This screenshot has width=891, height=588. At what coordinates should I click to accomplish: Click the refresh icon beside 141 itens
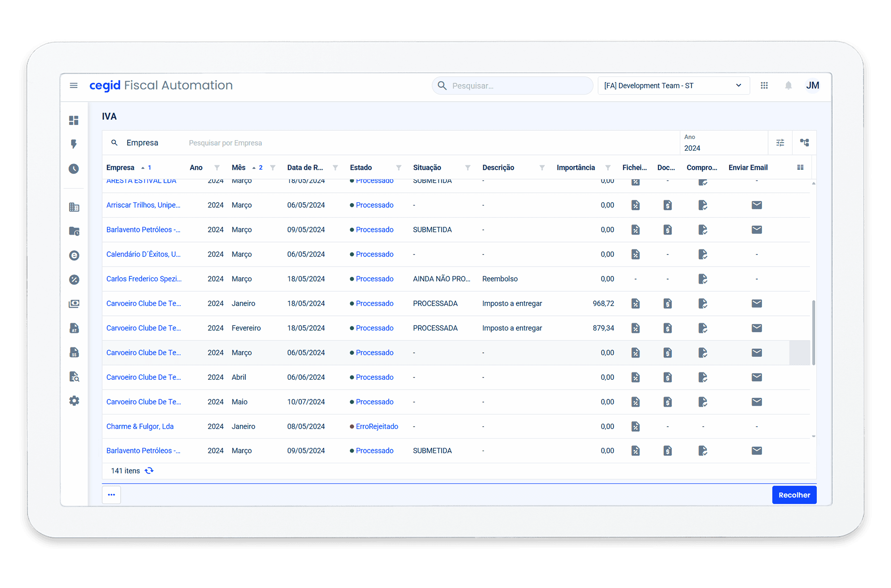[149, 471]
